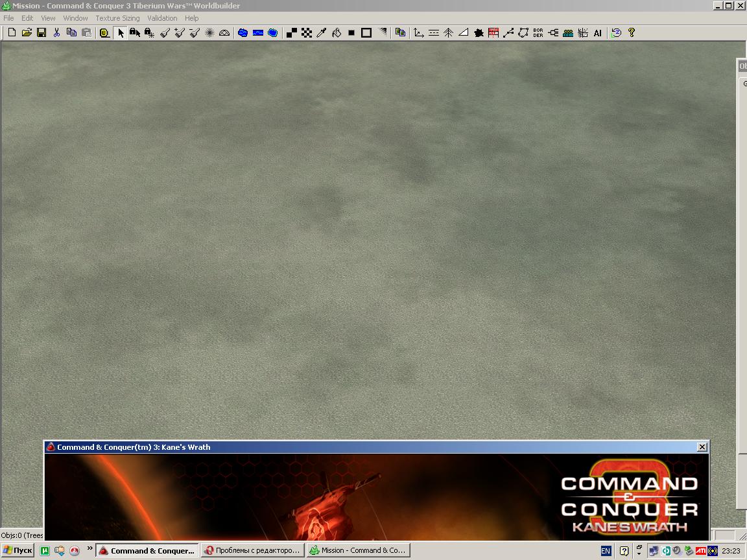The height and width of the screenshot is (560, 747).
Task: Click the black splat scorch tool
Action: point(479,32)
